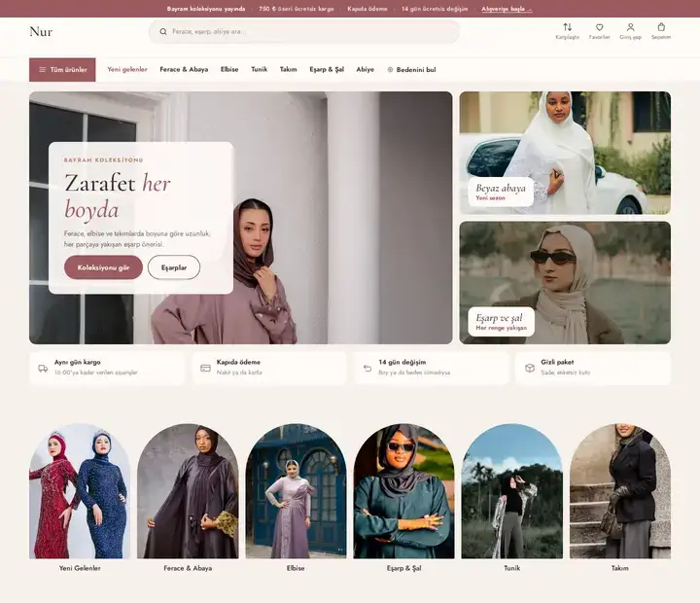The width and height of the screenshot is (700, 603).
Task: Go to Yeni gelenler in navigation
Action: click(x=127, y=70)
